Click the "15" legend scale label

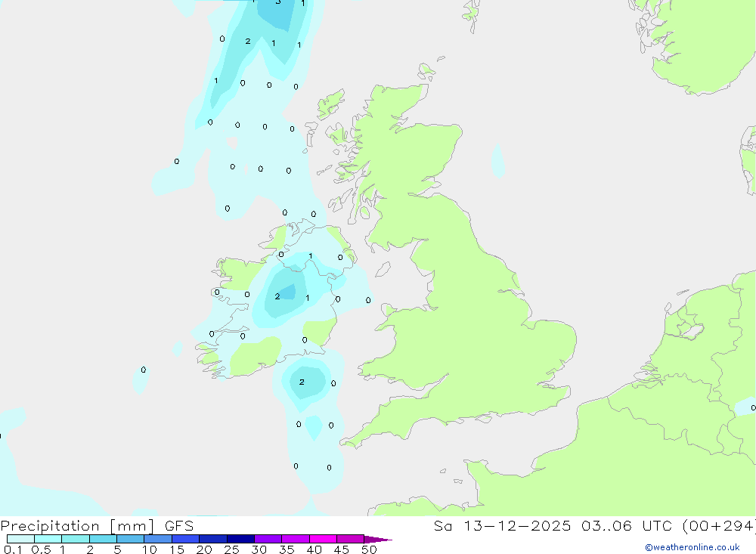pos(176,549)
